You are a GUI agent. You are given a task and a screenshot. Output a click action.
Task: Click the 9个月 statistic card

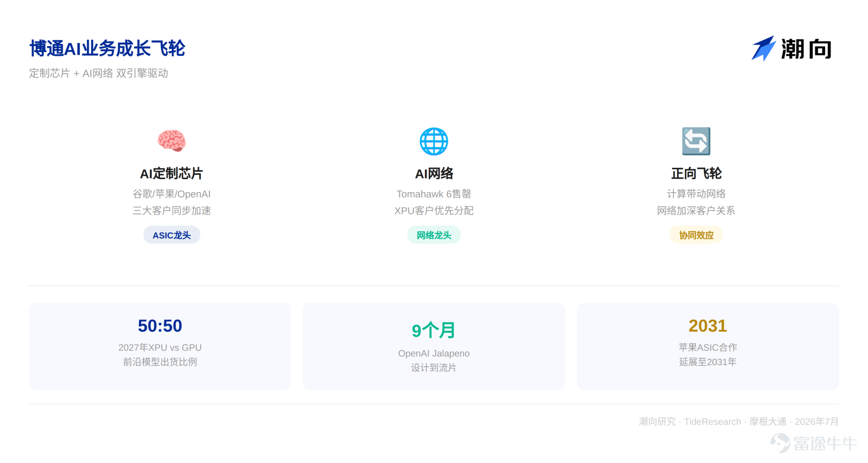pos(434,346)
